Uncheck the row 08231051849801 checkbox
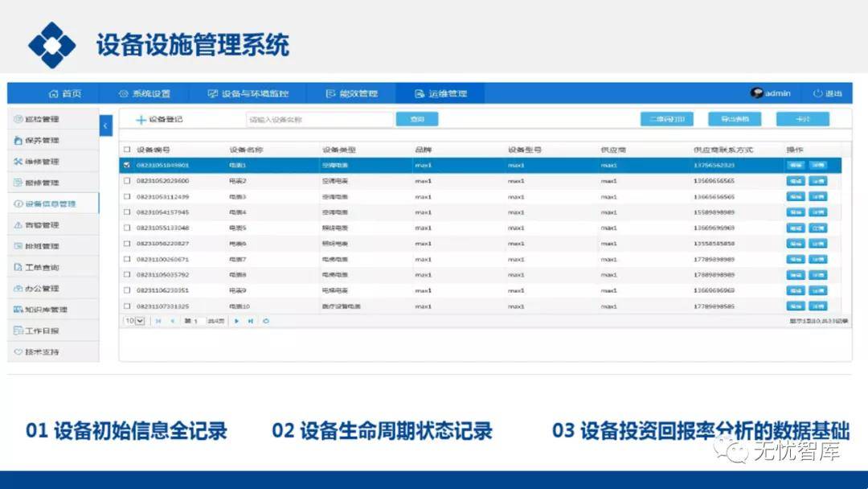Screen dimensions: 868x489 tap(126, 165)
